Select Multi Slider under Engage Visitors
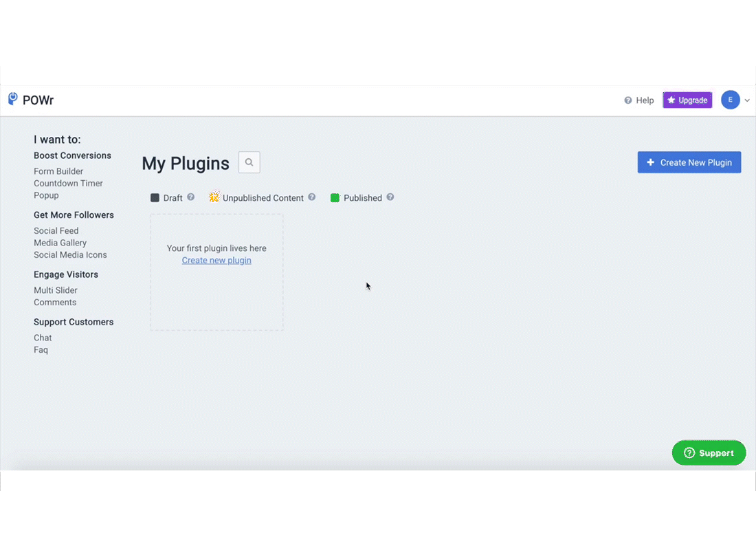This screenshot has height=557, width=756. tap(56, 290)
